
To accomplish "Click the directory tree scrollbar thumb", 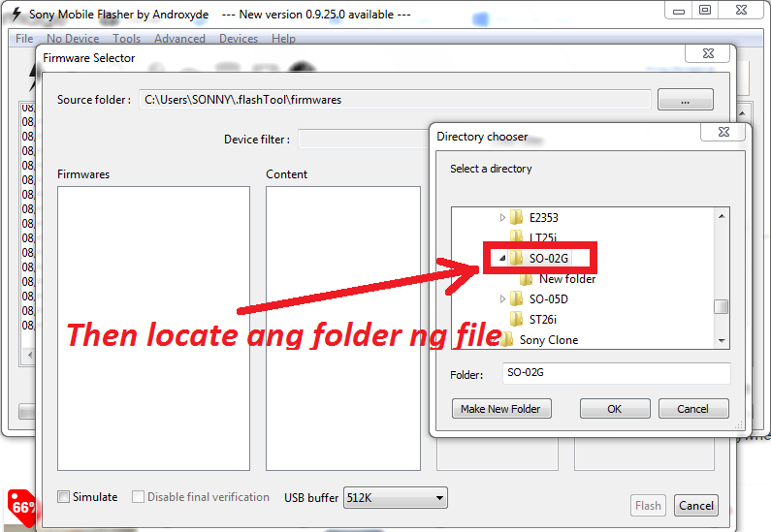I will point(722,306).
